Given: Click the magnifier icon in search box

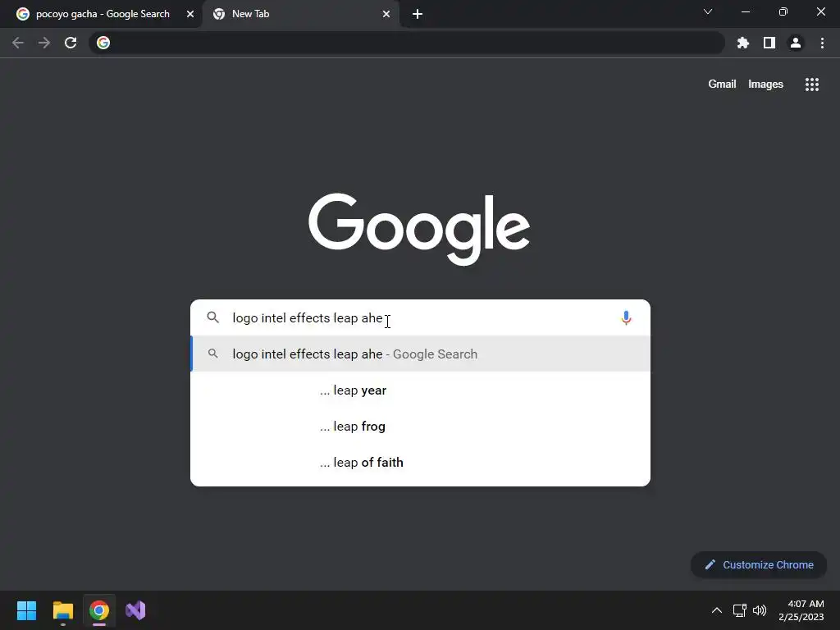Looking at the screenshot, I should [212, 317].
